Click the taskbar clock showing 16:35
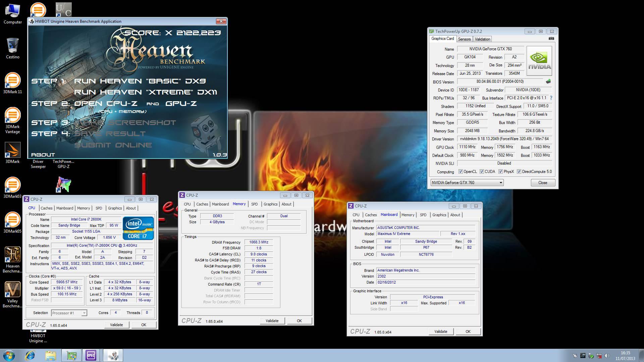This screenshot has width=644, height=362. 625,356
